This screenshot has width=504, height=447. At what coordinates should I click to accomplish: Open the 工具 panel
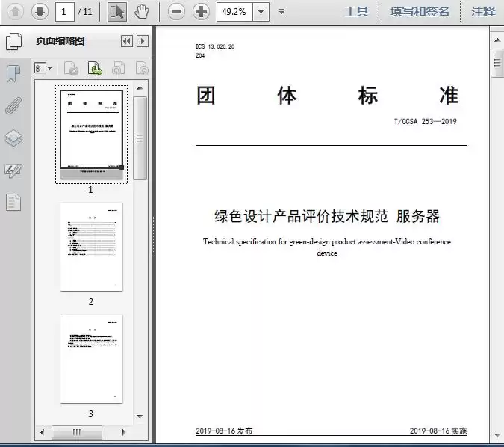(356, 11)
